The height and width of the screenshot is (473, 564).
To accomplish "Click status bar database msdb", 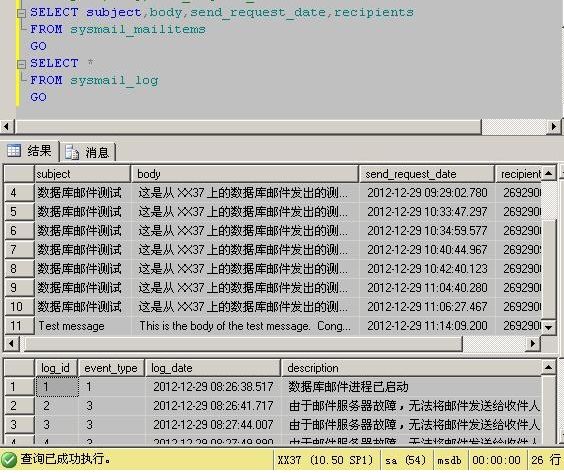I will [450, 460].
